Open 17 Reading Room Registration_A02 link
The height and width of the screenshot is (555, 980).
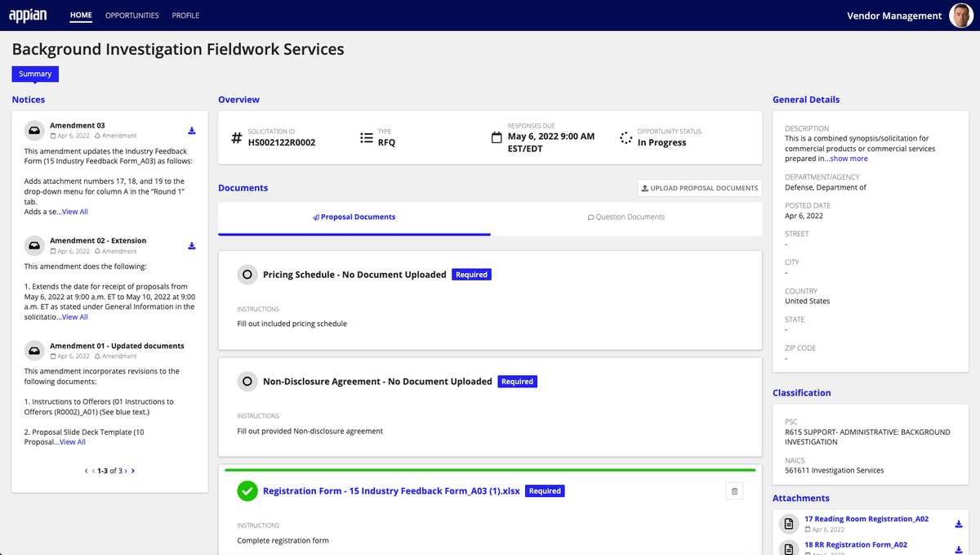pyautogui.click(x=866, y=519)
